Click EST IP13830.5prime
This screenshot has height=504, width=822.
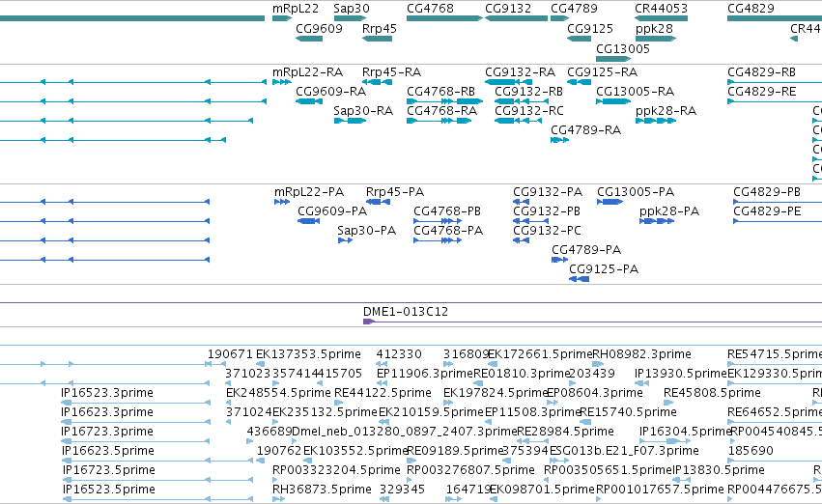tap(682, 481)
